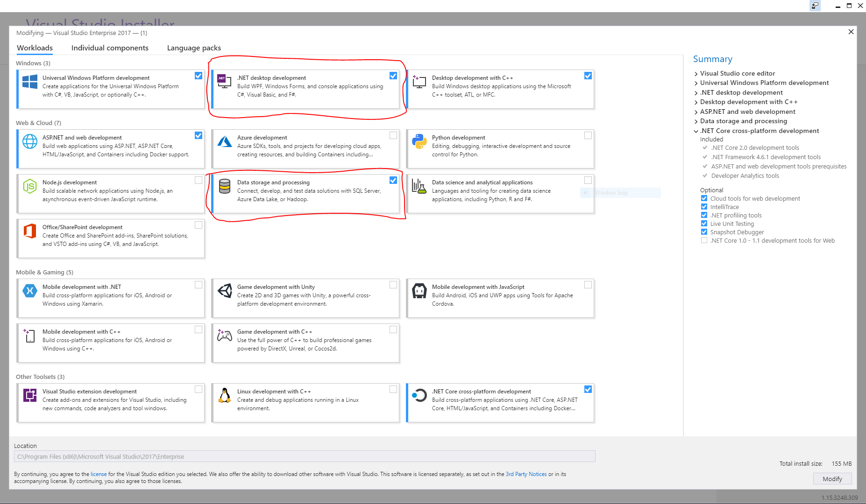Screen dimensions: 866x504
Task: Click the Game development C++ controller icon
Action: point(225,335)
